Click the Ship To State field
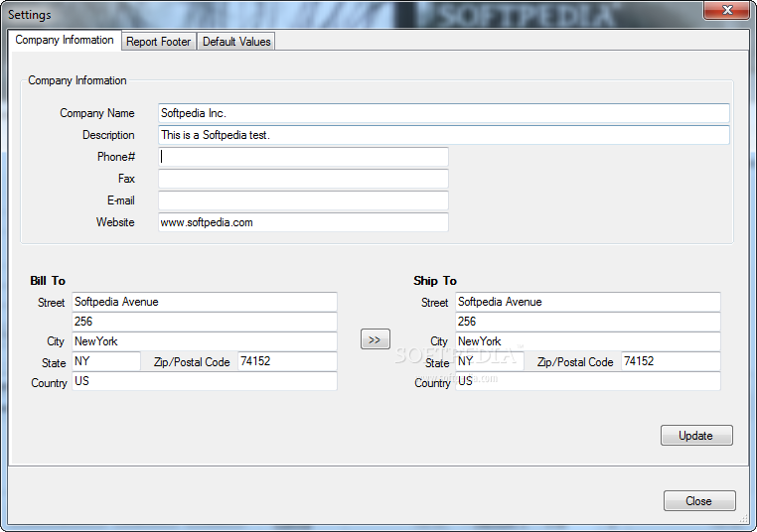The height and width of the screenshot is (532, 757). click(x=490, y=361)
